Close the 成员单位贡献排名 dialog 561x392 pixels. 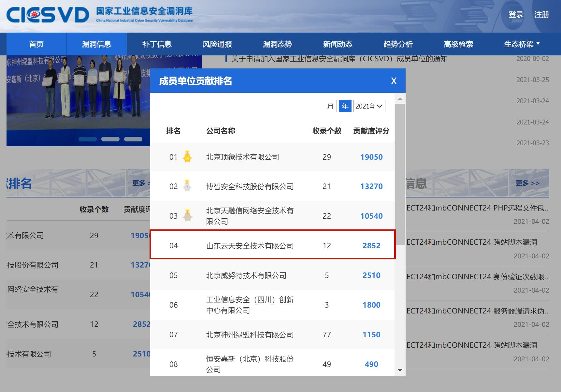(x=394, y=81)
